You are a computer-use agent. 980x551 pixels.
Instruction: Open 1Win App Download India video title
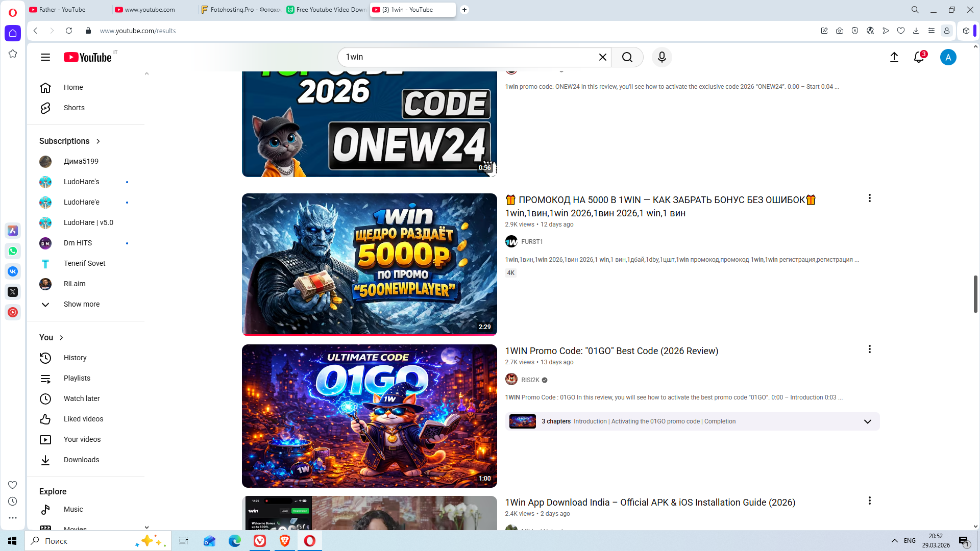[x=650, y=503]
